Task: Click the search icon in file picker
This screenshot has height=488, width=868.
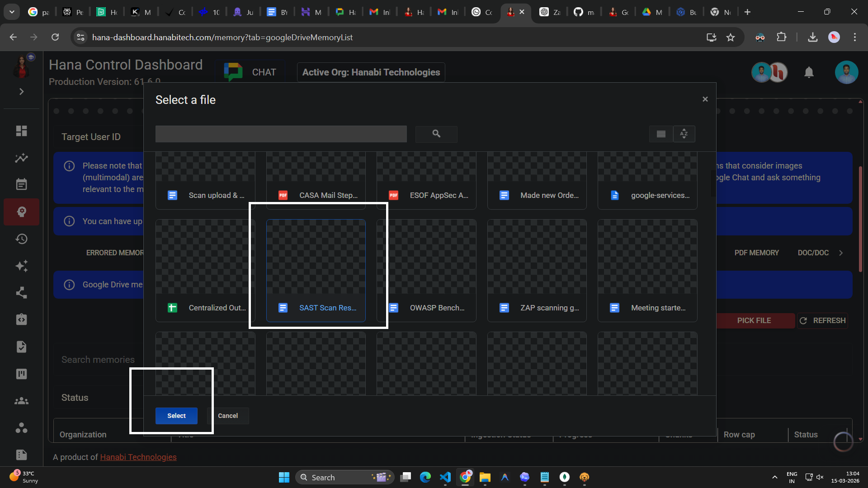Action: coord(436,134)
